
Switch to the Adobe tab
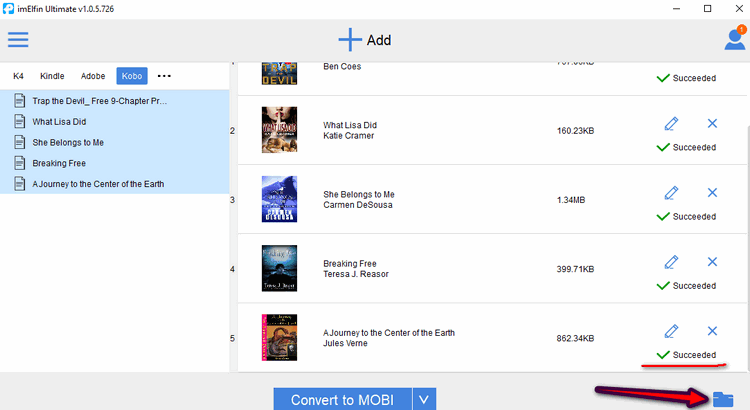click(93, 76)
